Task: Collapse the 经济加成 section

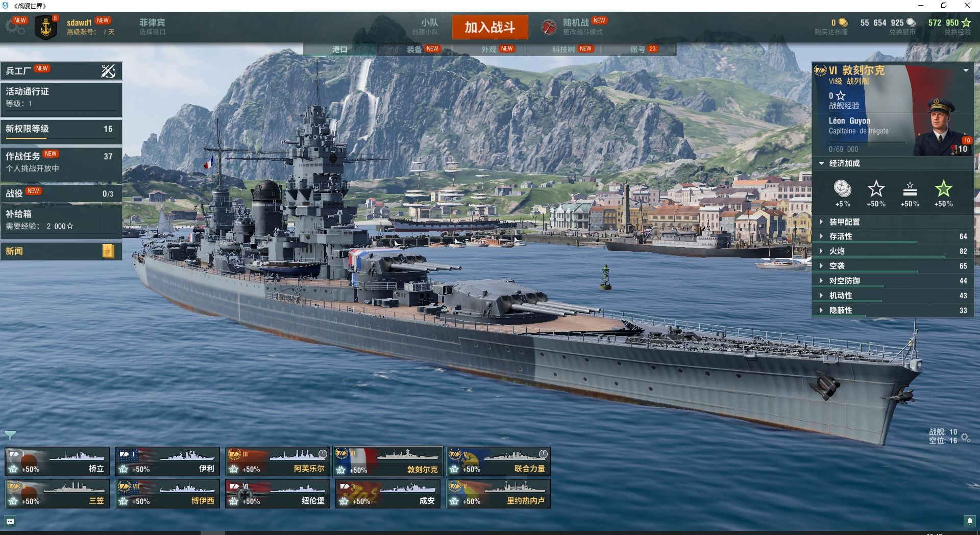Action: (x=821, y=163)
